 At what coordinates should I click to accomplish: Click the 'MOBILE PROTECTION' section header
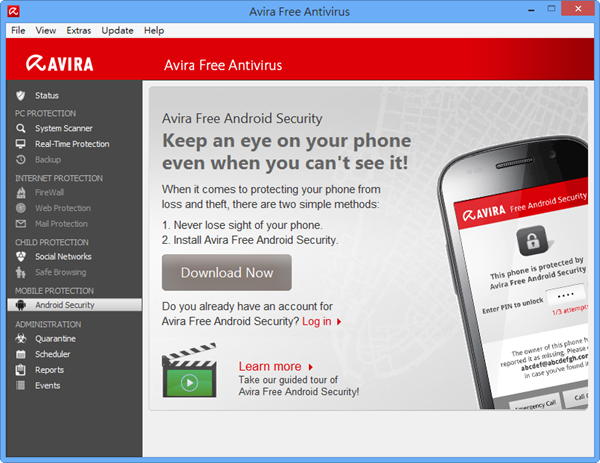(x=54, y=291)
